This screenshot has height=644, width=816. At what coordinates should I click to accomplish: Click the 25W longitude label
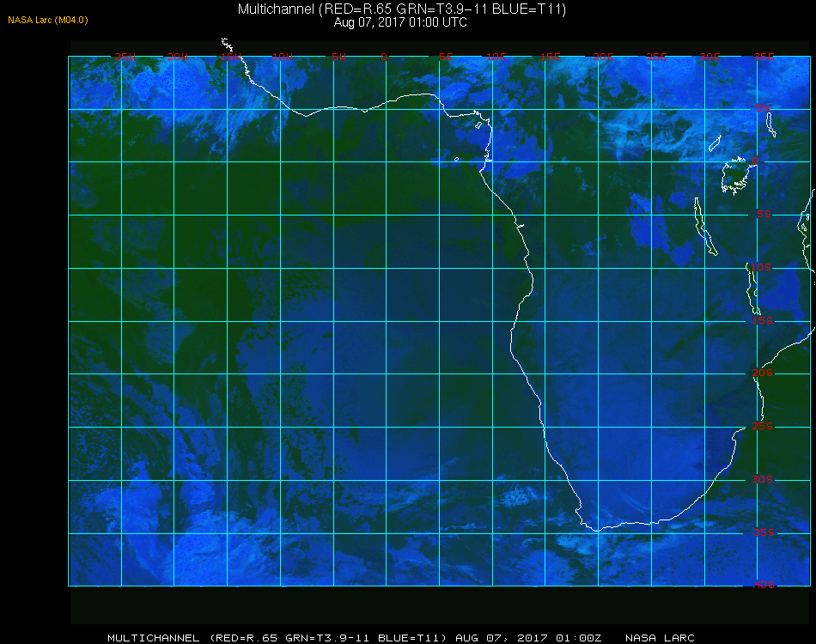(125, 57)
